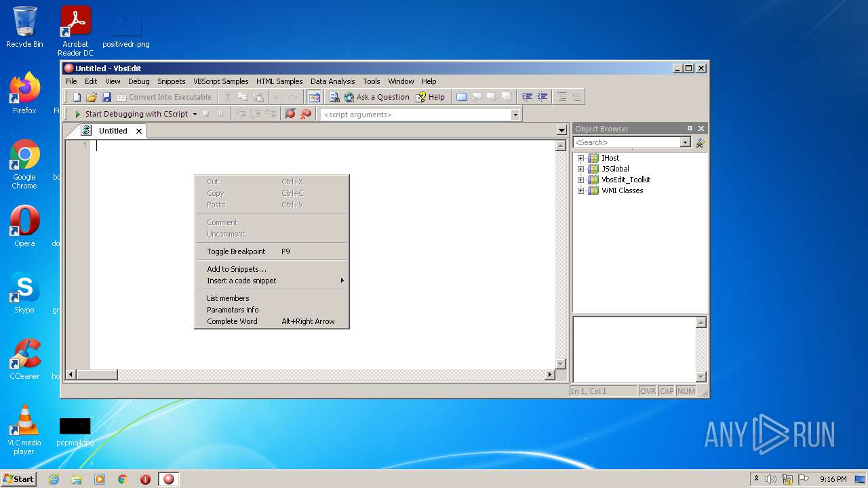The image size is (868, 488).
Task: Open Google Chrome desktop shortcut
Action: click(x=24, y=165)
